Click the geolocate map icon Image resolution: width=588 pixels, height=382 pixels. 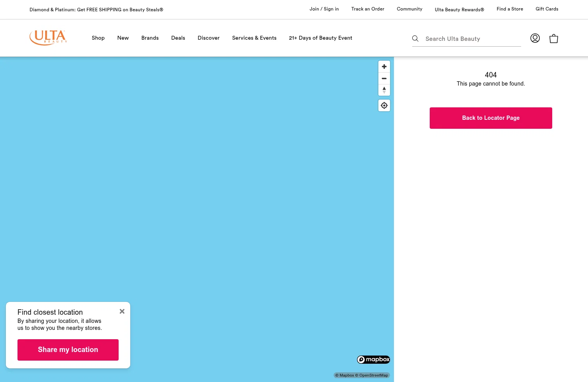384,105
